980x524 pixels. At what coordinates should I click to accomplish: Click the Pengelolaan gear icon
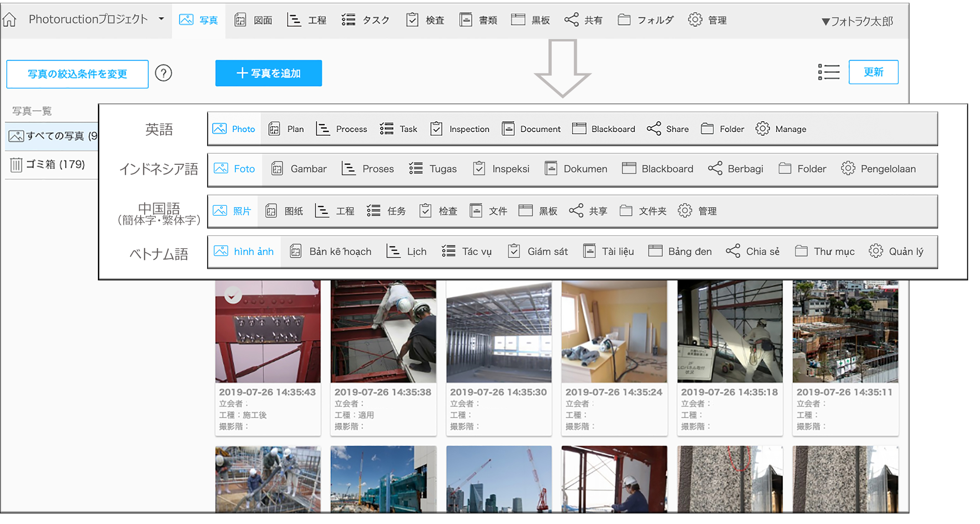coord(848,168)
